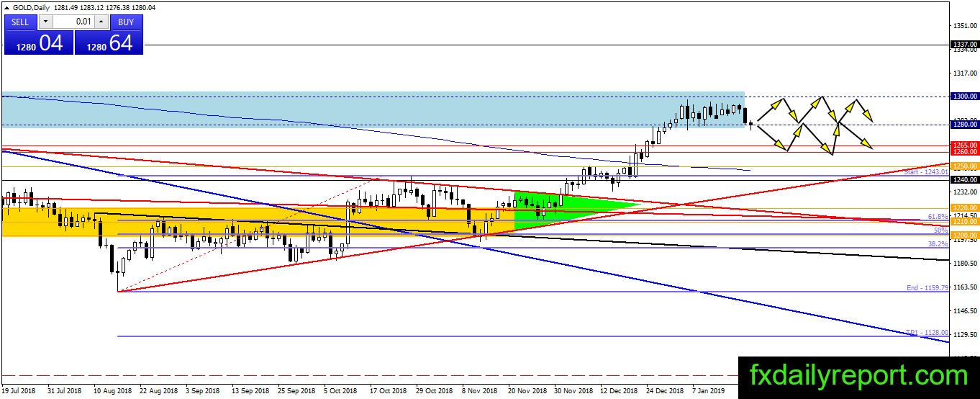Select the 1240.00 black price label
Image resolution: width=980 pixels, height=399 pixels.
tap(963, 179)
